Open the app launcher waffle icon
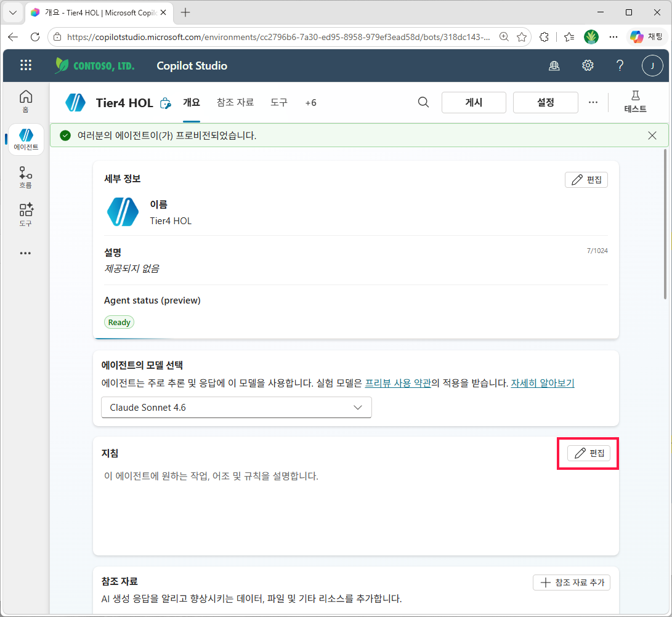Screen dimensions: 672x617 click(26, 65)
